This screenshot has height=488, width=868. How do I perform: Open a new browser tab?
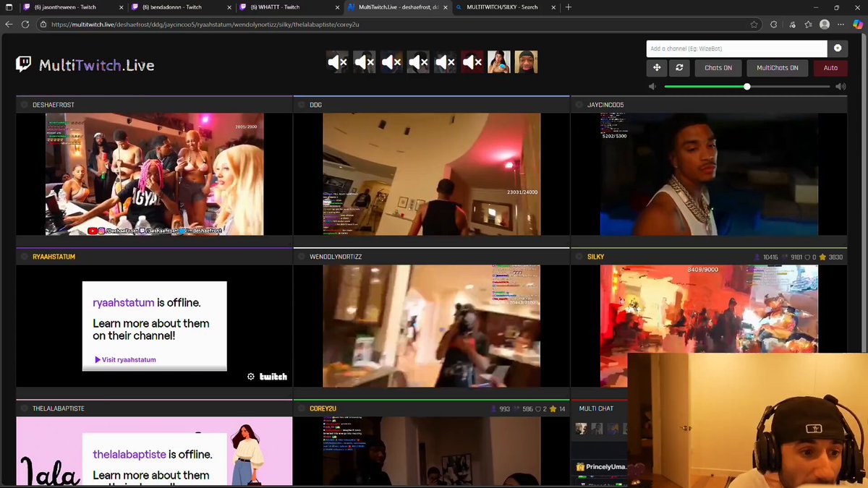[569, 7]
